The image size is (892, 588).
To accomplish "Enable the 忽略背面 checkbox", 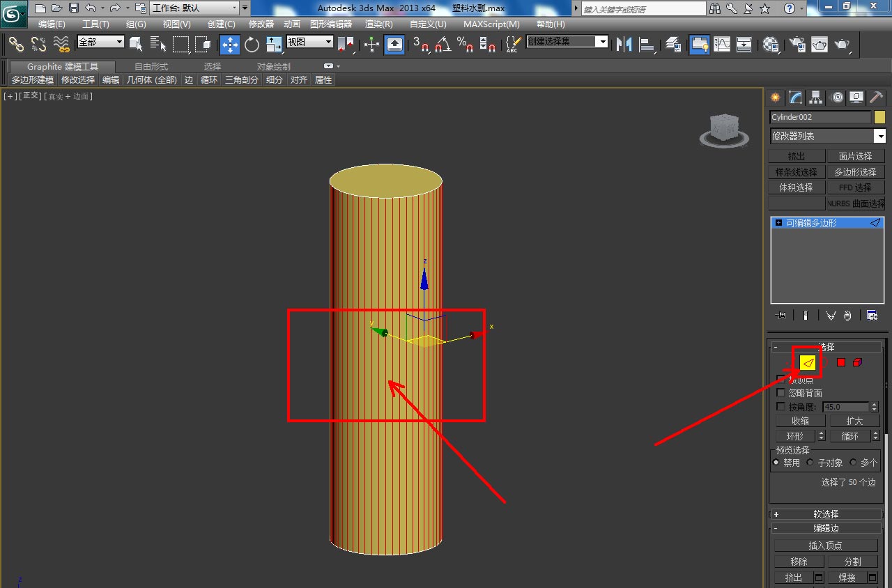I will (780, 393).
